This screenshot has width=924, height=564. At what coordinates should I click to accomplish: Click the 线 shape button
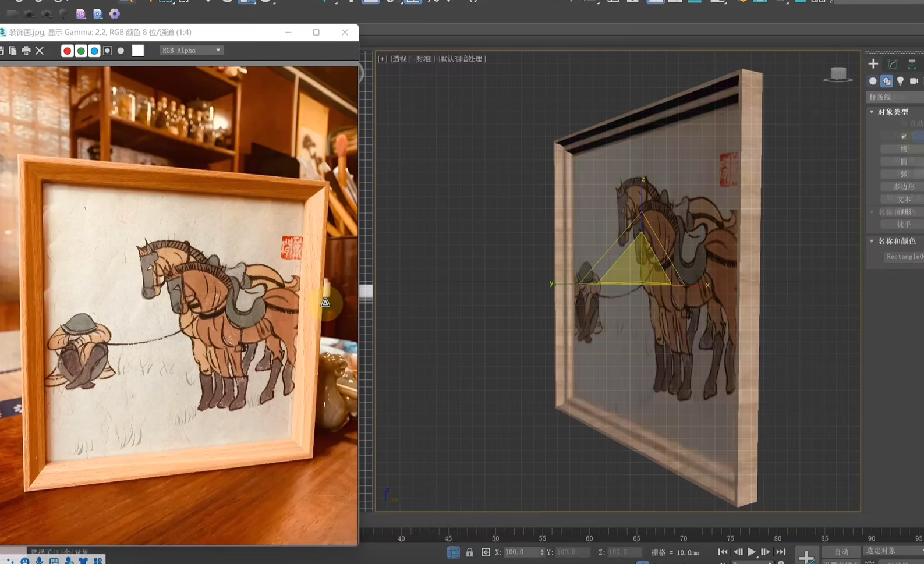pos(904,149)
